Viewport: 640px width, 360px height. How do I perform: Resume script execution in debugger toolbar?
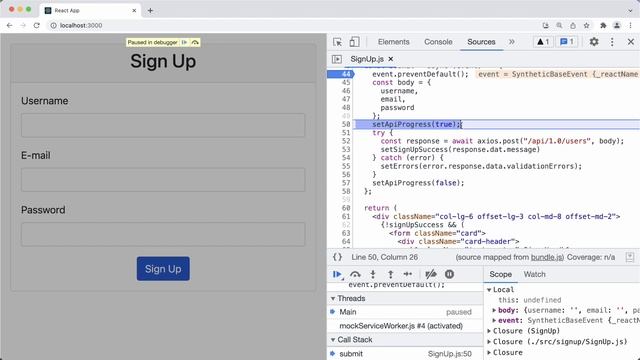coord(337,274)
